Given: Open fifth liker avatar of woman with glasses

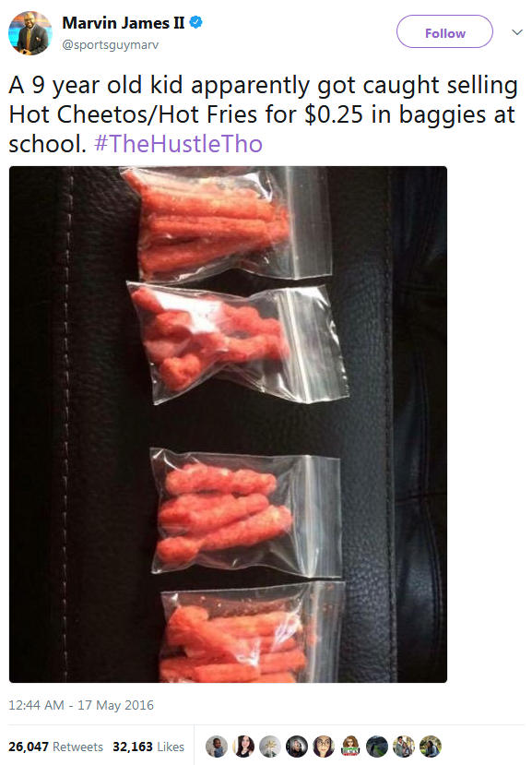Looking at the screenshot, I should coord(324,747).
